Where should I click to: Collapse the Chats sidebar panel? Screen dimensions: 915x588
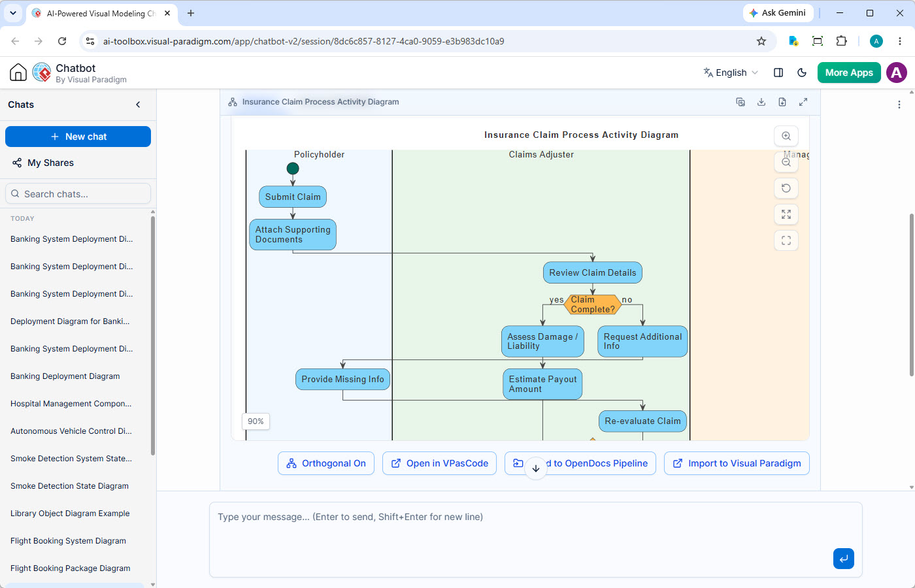[x=138, y=105]
